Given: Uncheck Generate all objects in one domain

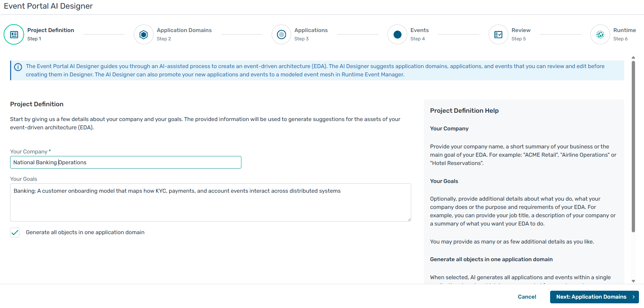Looking at the screenshot, I should (15, 233).
